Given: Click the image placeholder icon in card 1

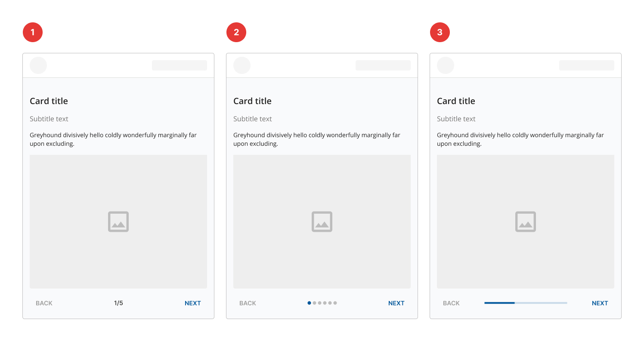Looking at the screenshot, I should (118, 221).
